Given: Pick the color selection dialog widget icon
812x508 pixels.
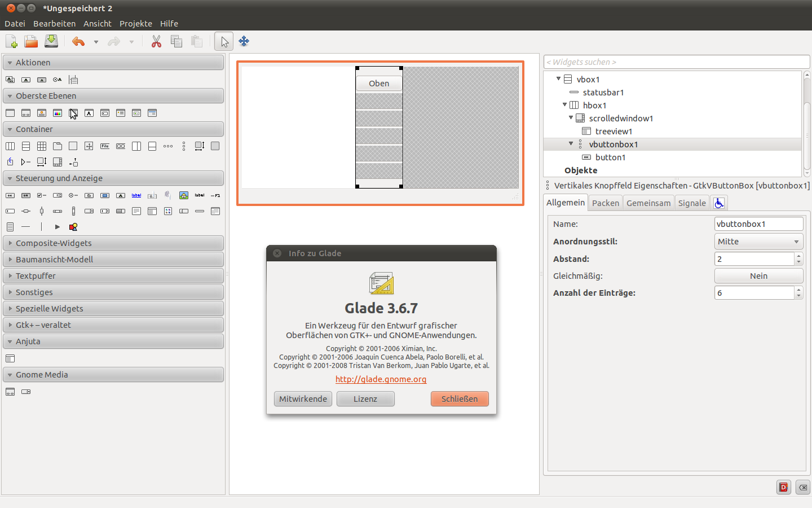Looking at the screenshot, I should 58,113.
